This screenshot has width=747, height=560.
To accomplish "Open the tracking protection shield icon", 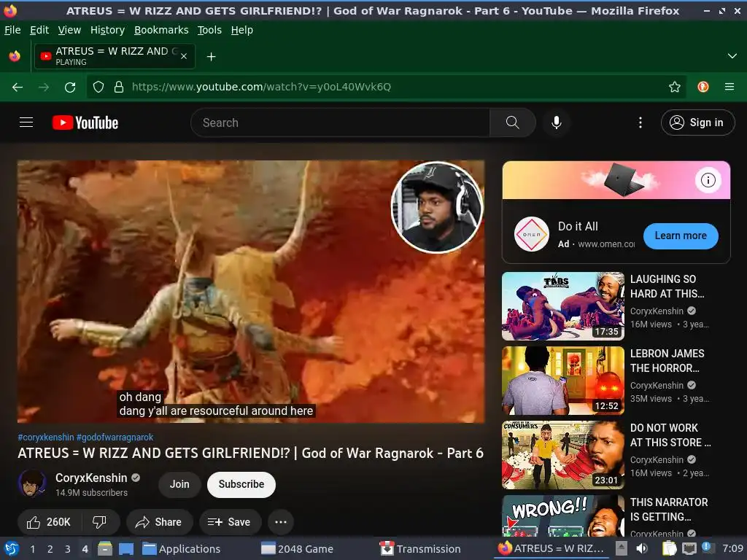I will click(98, 87).
